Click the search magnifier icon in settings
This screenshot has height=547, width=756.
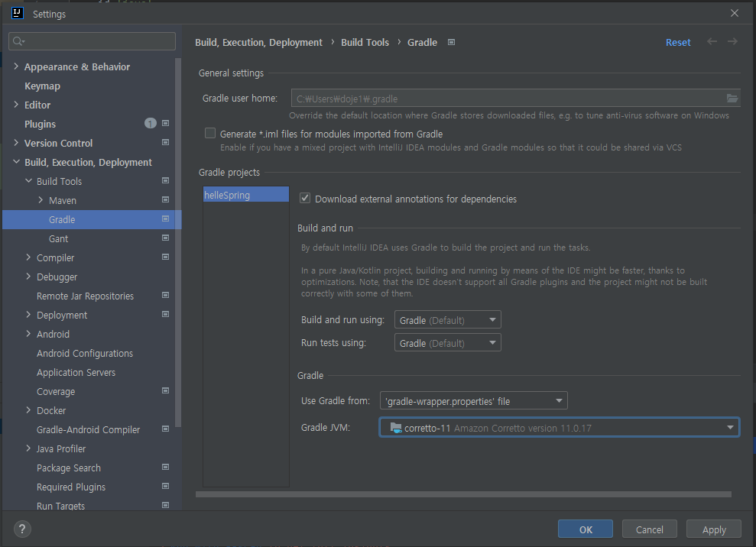(18, 41)
